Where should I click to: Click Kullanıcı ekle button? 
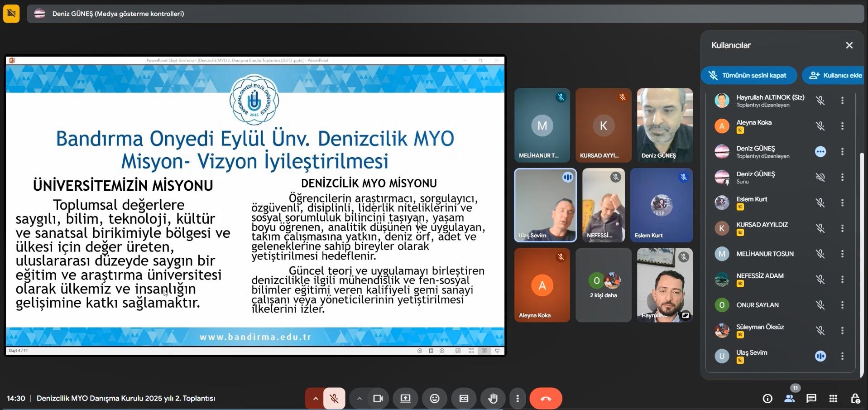click(835, 75)
